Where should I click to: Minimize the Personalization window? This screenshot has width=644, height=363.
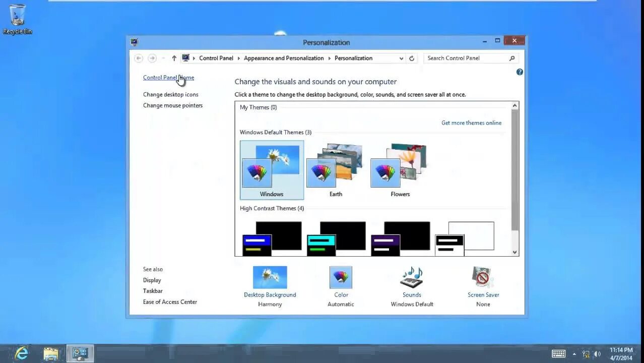485,41
